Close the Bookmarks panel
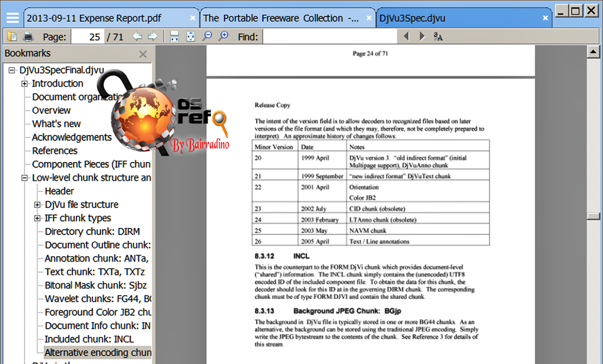The width and height of the screenshot is (603, 364). click(143, 54)
